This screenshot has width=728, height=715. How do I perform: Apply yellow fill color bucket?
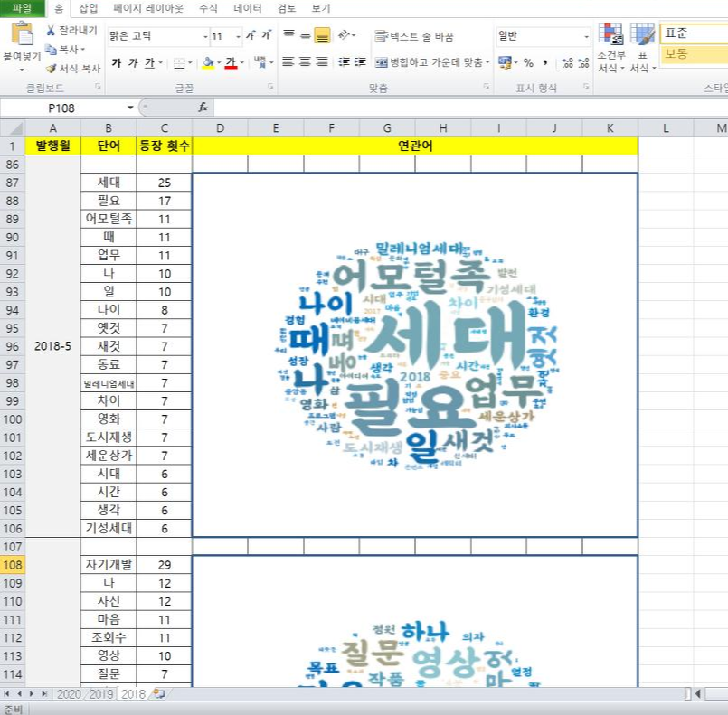pyautogui.click(x=209, y=62)
